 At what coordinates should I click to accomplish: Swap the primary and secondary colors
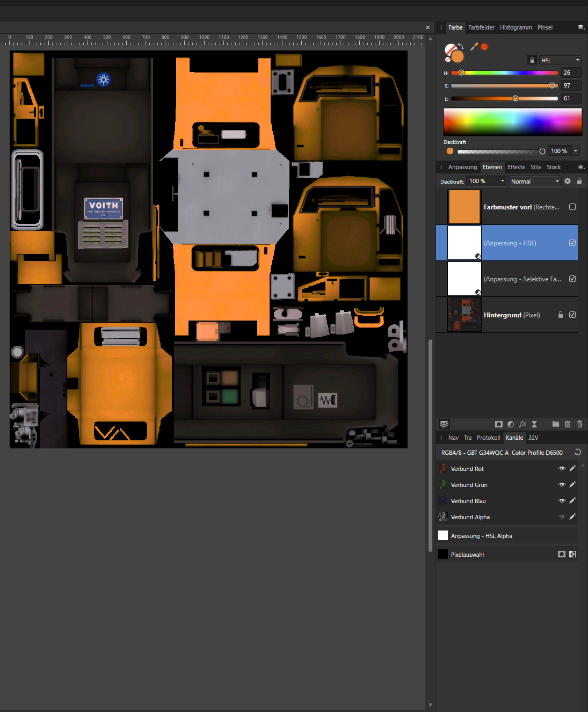click(x=461, y=46)
